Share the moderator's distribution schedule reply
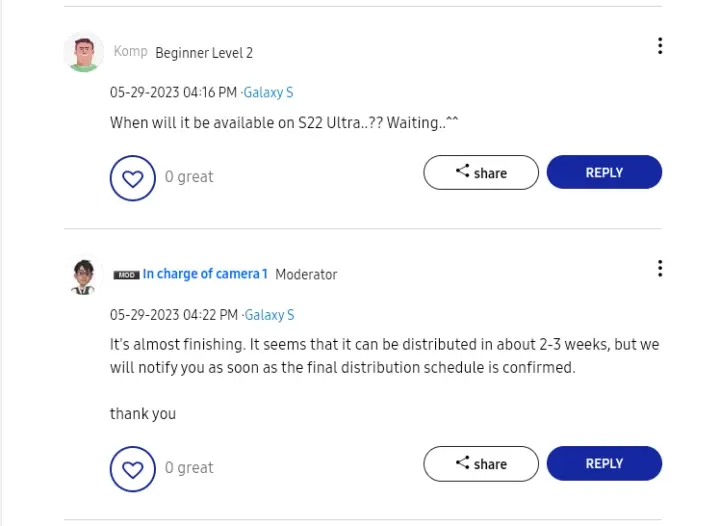The width and height of the screenshot is (720, 526). [x=481, y=463]
